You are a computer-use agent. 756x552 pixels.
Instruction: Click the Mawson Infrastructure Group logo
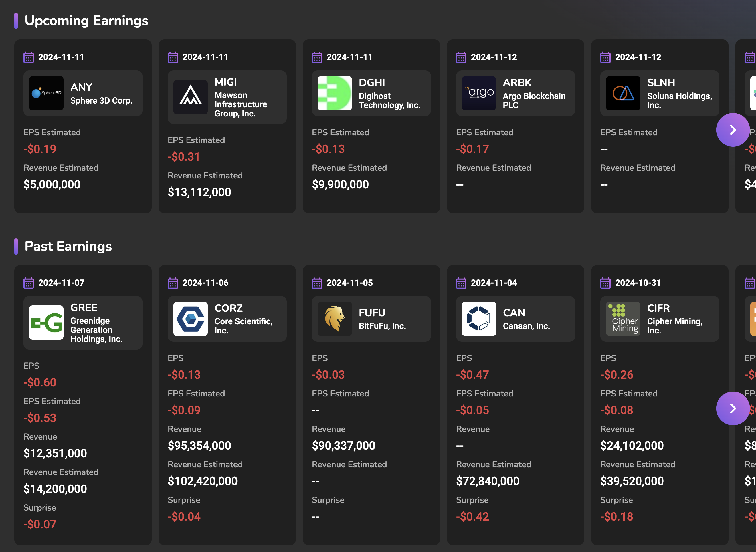pos(190,97)
